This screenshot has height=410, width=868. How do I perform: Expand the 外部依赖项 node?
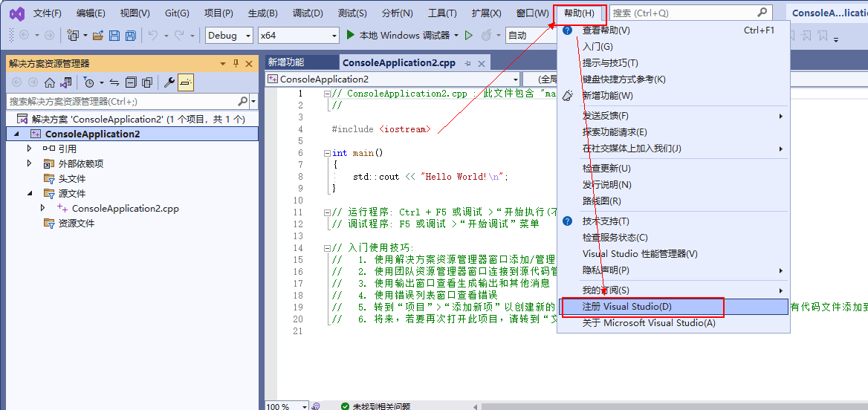click(x=30, y=163)
